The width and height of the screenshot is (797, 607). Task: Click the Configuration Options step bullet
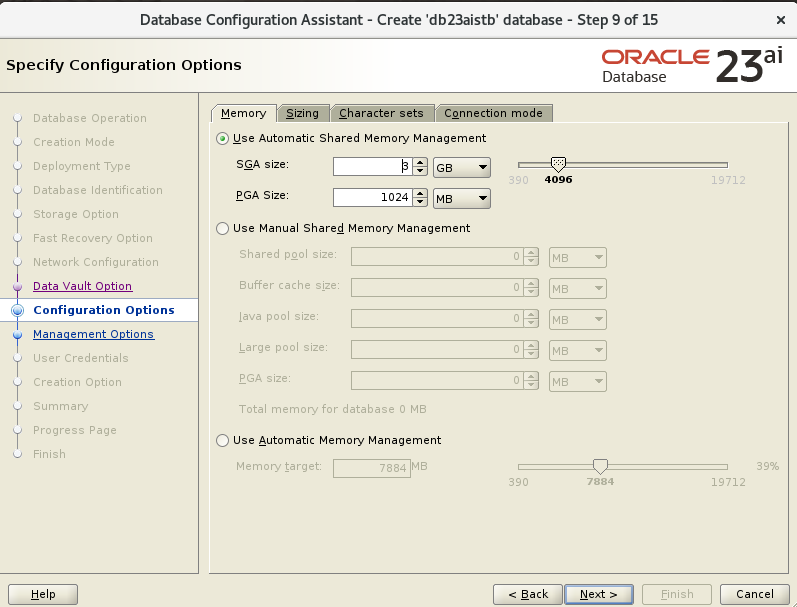(17, 310)
